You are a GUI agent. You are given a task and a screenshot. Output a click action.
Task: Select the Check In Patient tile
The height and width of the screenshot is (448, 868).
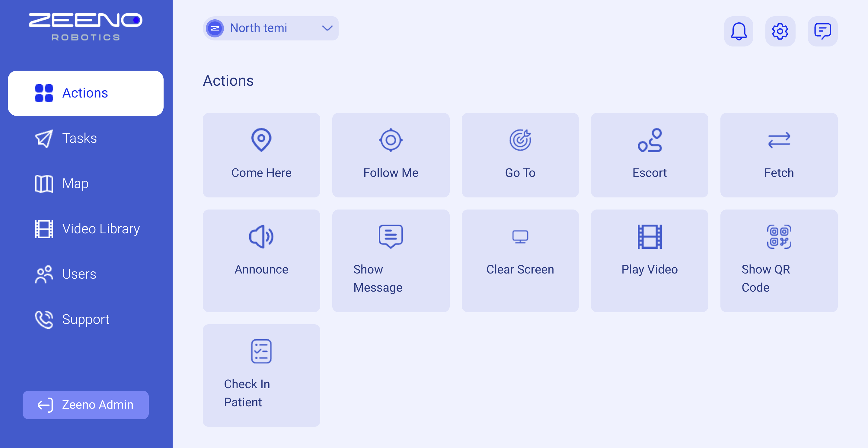(261, 375)
